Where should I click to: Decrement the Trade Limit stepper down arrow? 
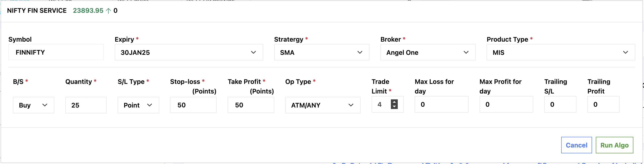(394, 106)
